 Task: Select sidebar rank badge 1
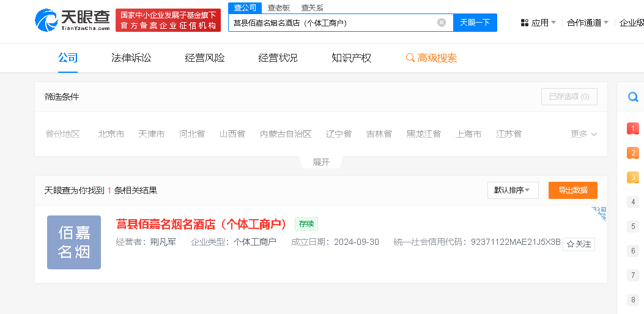(x=633, y=129)
